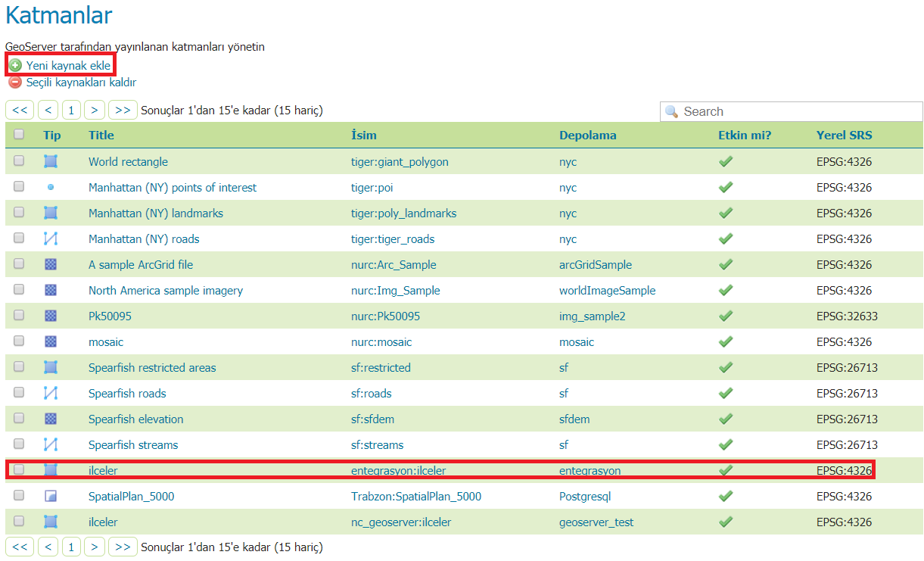Click the red minus icon for Seçili kaynakları kaldır
Viewport: 924px width, 561px height.
click(15, 83)
